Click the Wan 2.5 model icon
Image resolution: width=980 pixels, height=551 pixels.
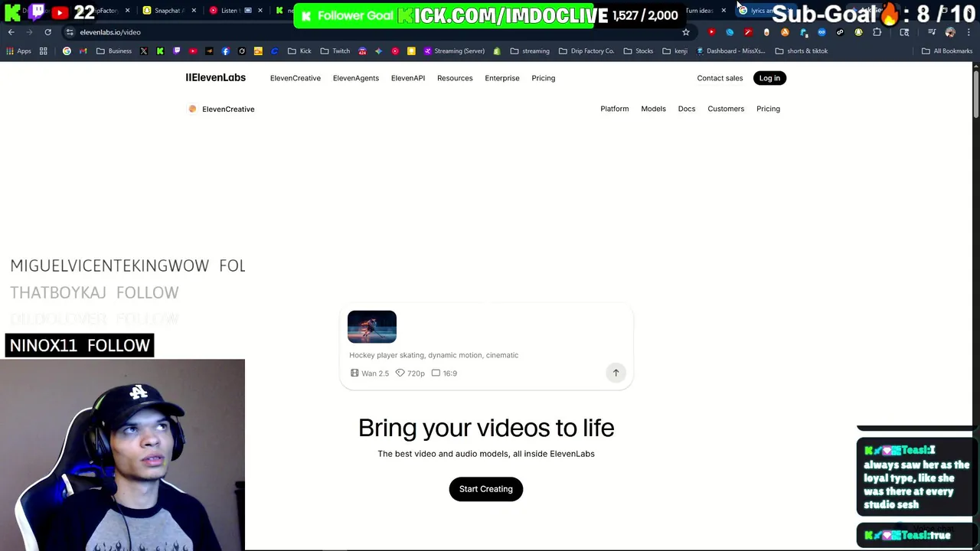[354, 373]
